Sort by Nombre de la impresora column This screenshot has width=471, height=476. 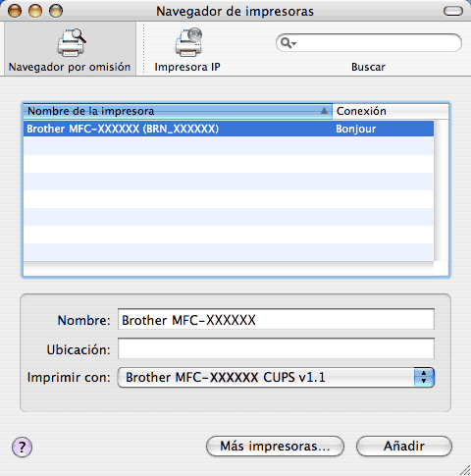[x=178, y=111]
